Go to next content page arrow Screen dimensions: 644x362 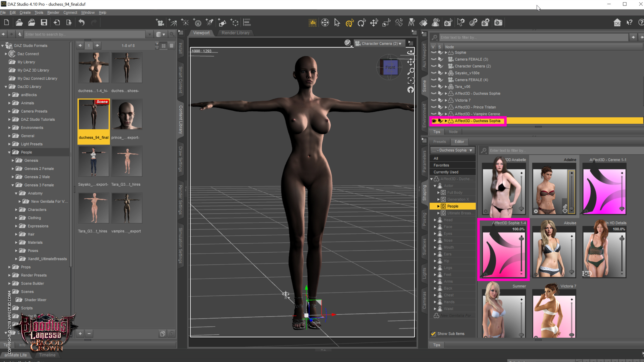pyautogui.click(x=97, y=46)
